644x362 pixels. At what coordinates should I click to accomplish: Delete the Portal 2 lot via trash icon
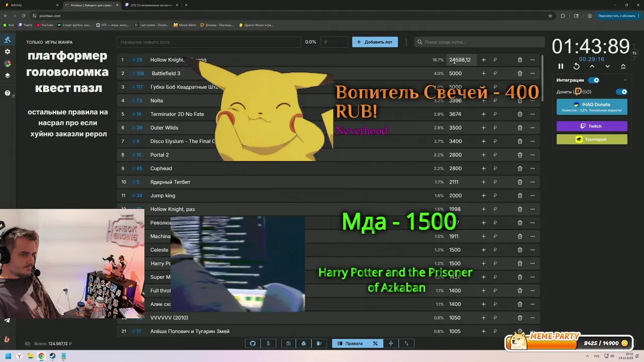(520, 155)
